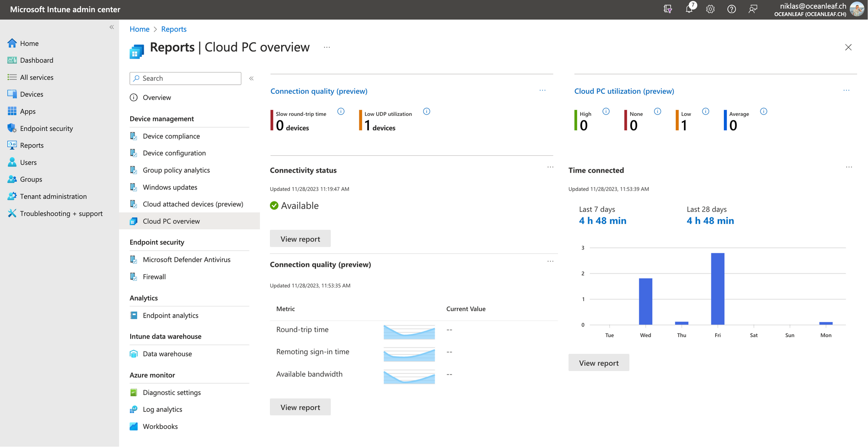Click the Home icon in left navigation
The image size is (868, 447).
pos(12,43)
